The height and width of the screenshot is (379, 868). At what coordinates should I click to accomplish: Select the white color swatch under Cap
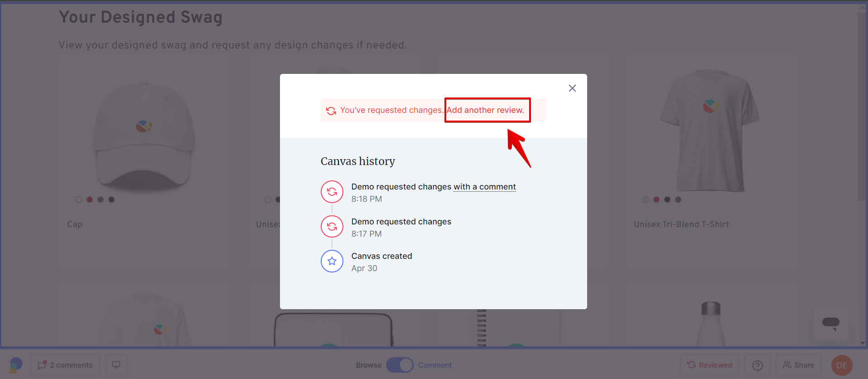(x=79, y=199)
